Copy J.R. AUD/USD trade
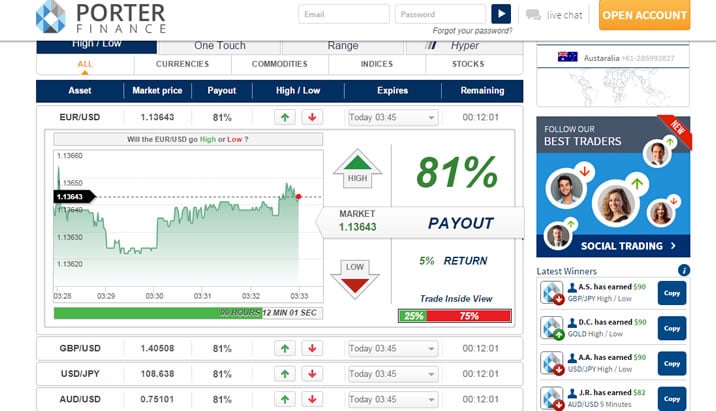 coord(672,399)
